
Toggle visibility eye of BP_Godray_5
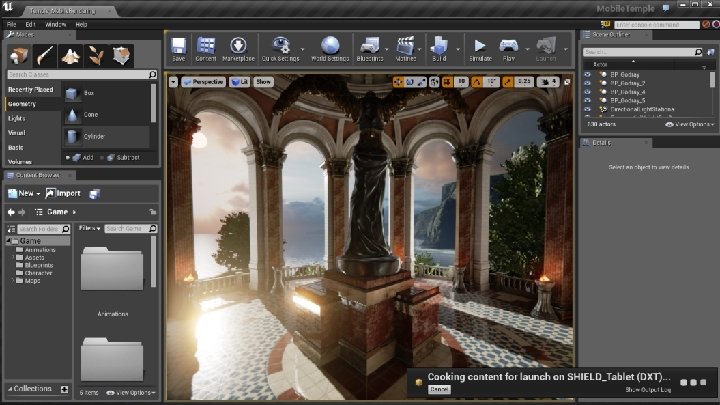point(587,100)
